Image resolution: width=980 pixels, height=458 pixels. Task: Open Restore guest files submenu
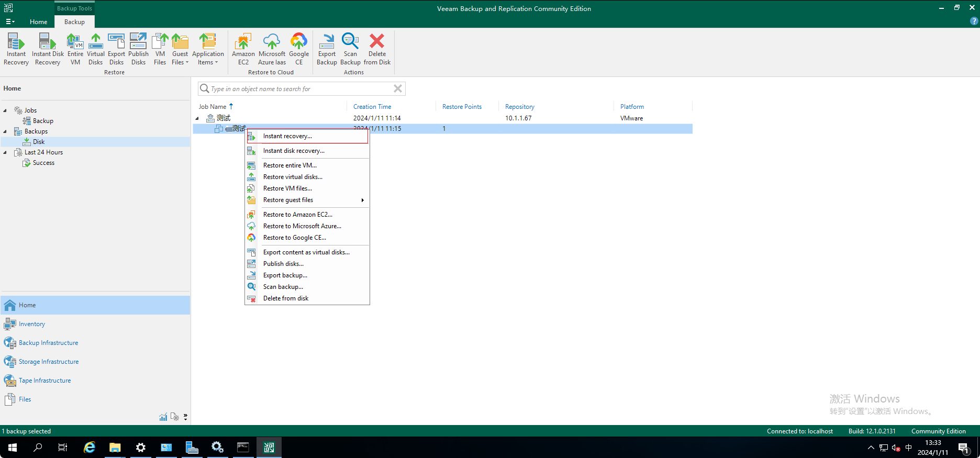click(308, 200)
